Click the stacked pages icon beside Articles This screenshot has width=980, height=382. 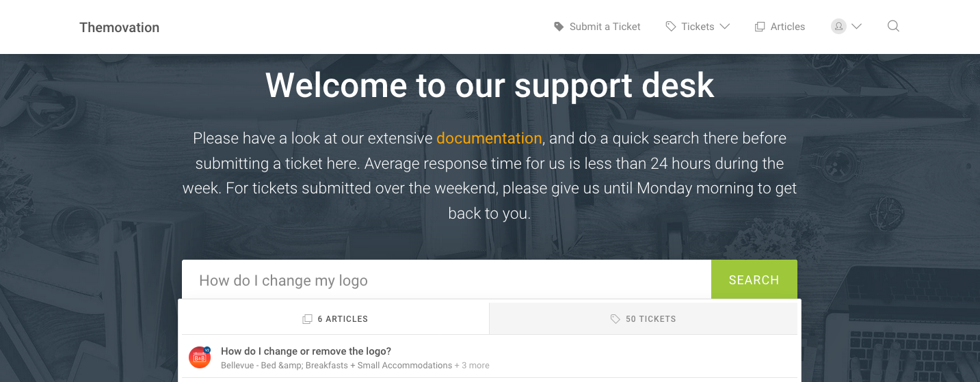tap(760, 27)
